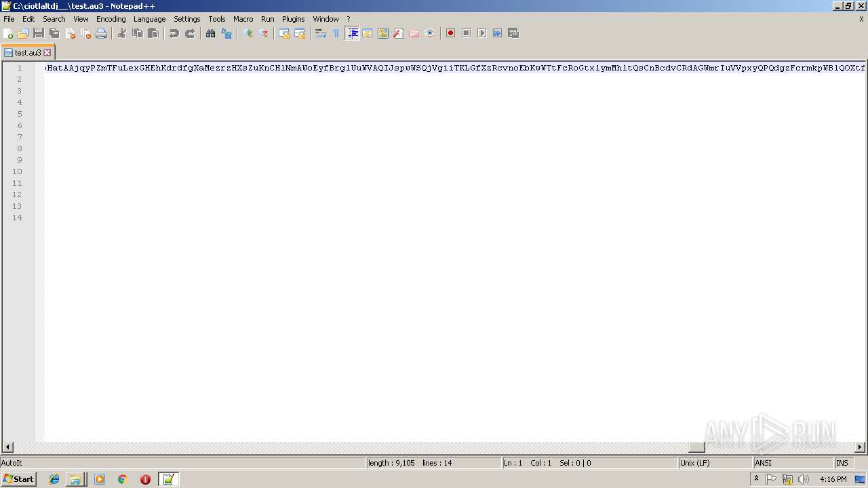Open the ? help menu
This screenshot has height=488, width=868.
pyautogui.click(x=349, y=19)
